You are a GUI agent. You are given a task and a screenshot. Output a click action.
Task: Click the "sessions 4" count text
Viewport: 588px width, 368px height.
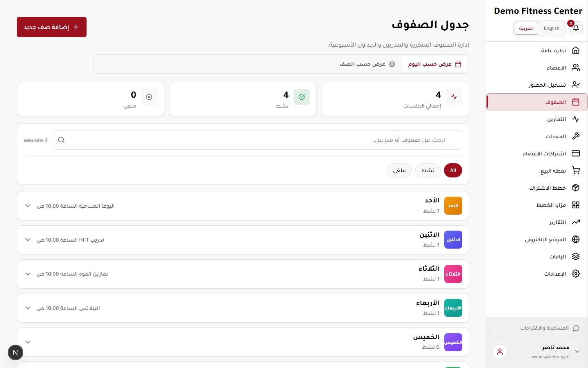coord(36,140)
